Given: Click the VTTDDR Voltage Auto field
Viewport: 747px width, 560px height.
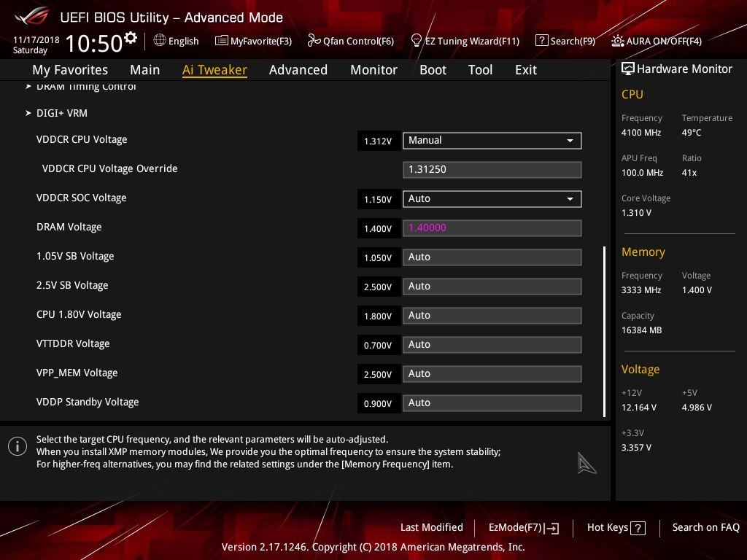Looking at the screenshot, I should (492, 345).
